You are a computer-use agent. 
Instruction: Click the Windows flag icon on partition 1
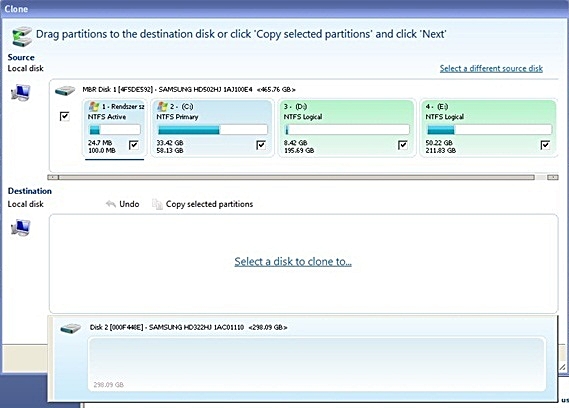click(x=94, y=106)
